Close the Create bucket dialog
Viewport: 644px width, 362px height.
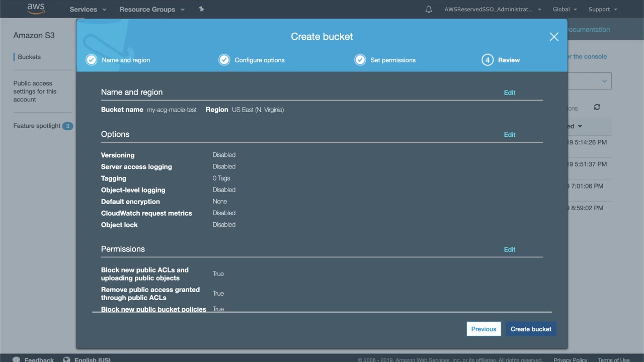point(554,37)
